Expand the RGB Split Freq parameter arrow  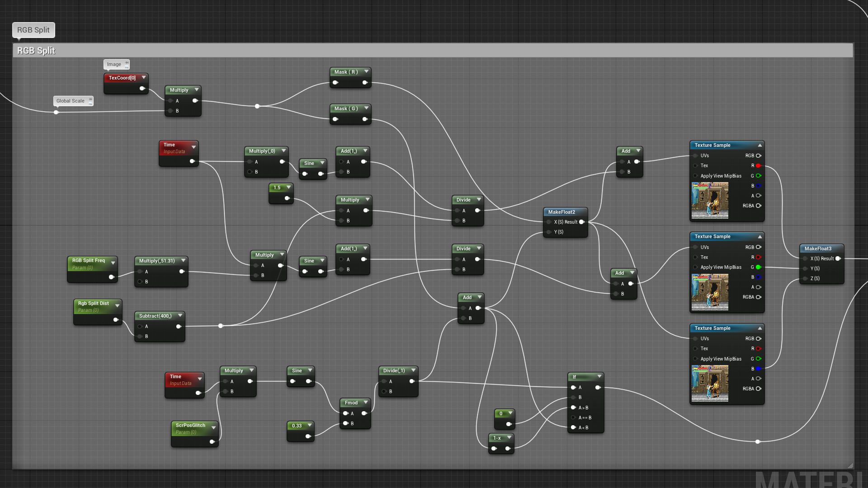113,263
